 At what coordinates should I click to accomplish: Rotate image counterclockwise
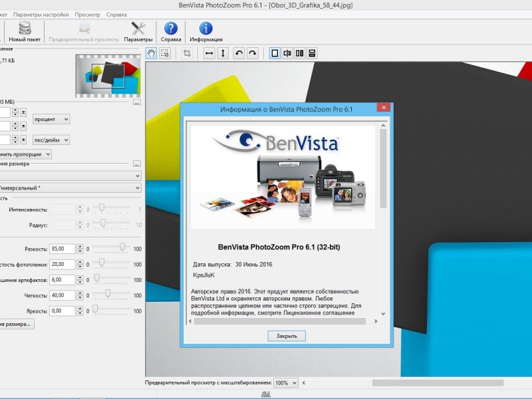pyautogui.click(x=239, y=53)
